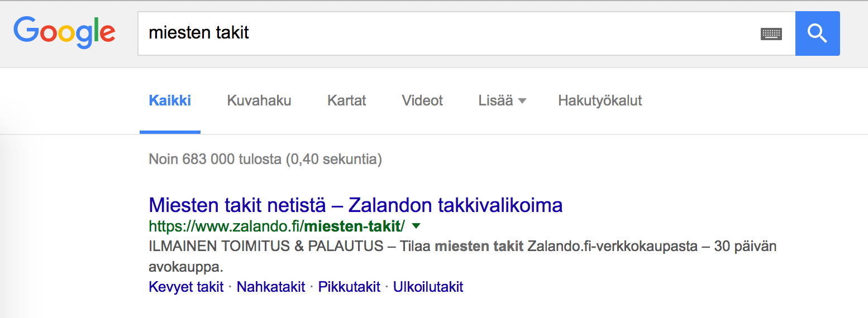Click the blue magnifier search button
Screen dimensions: 868x318
(x=817, y=33)
